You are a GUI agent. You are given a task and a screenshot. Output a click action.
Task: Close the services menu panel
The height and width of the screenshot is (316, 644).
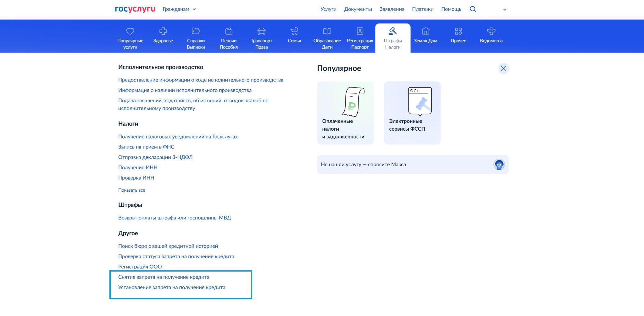[503, 69]
